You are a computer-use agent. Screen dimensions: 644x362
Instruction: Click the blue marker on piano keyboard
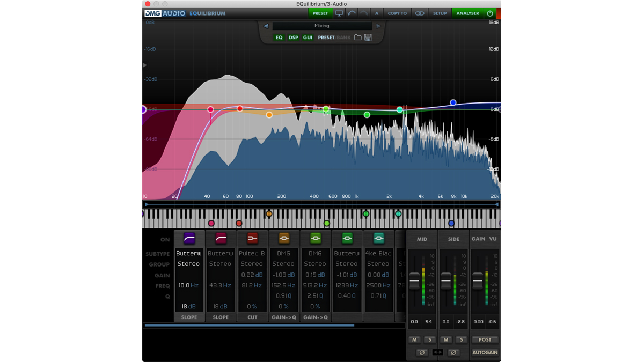point(451,223)
